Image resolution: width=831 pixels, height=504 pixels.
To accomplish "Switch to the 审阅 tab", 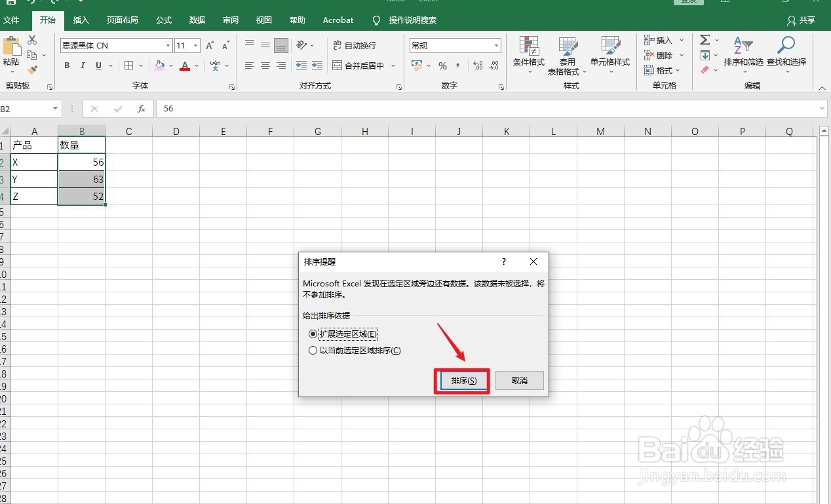I will click(x=231, y=20).
